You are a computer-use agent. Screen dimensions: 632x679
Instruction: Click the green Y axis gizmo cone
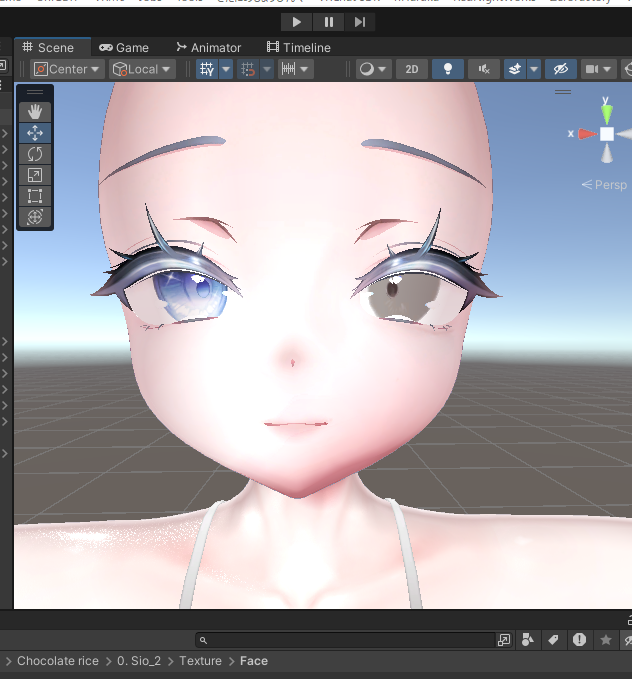coord(607,114)
